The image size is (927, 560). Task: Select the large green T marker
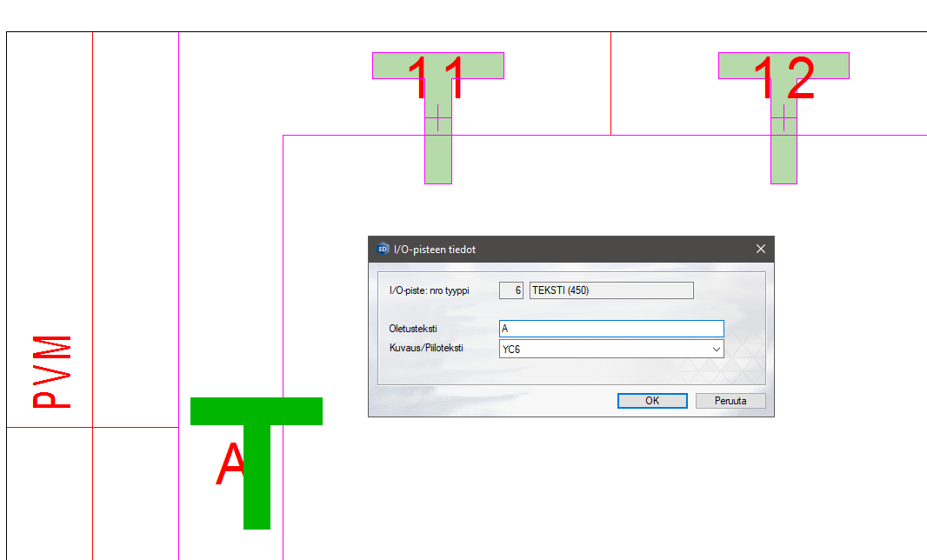pos(257,463)
